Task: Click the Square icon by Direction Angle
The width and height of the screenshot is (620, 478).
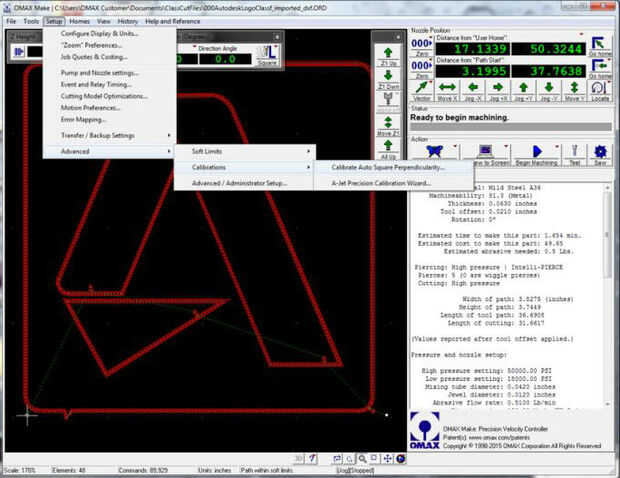Action: tap(267, 55)
